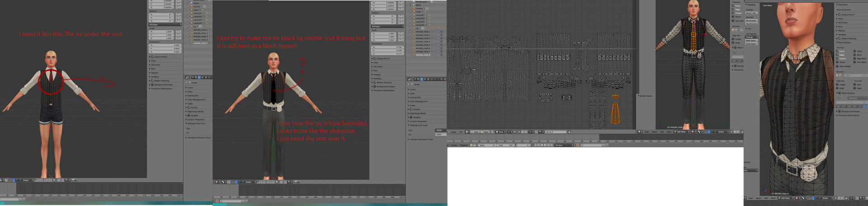Select Camera in second screenshot's outliner
Screen dimensions: 868x206
pyautogui.click(x=419, y=8)
